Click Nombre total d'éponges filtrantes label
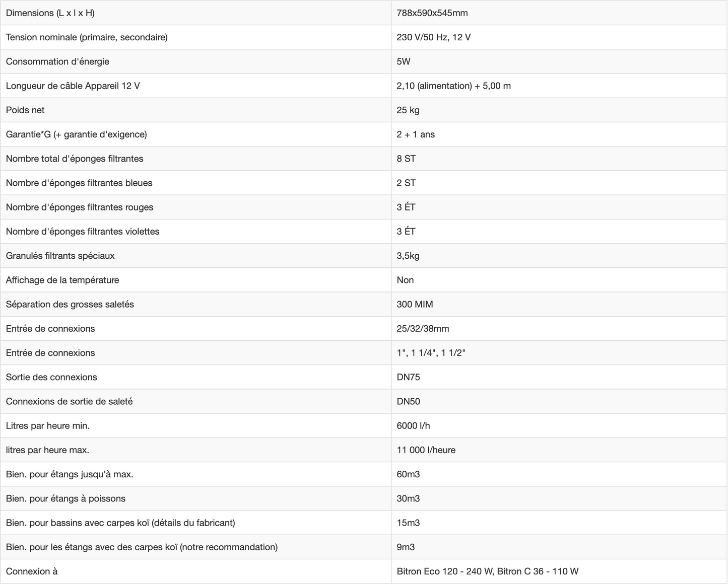 (x=75, y=159)
